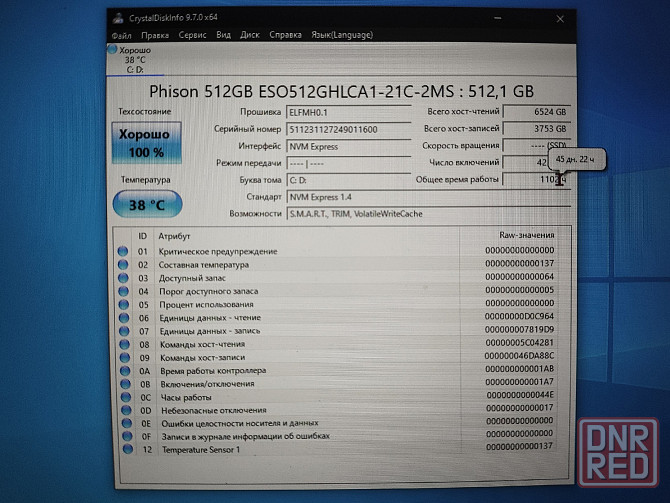Select the Temperature Sensor 1 attribute text
Image resolution: width=670 pixels, height=503 pixels.
[x=201, y=450]
